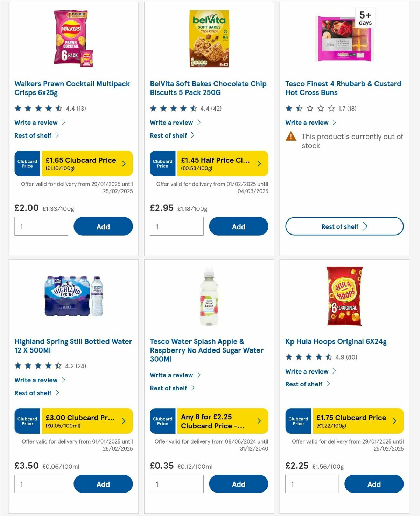Add Walkers Prawn Cocktail Crisps to basket
Viewport: 420px width, 516px height.
click(x=103, y=226)
